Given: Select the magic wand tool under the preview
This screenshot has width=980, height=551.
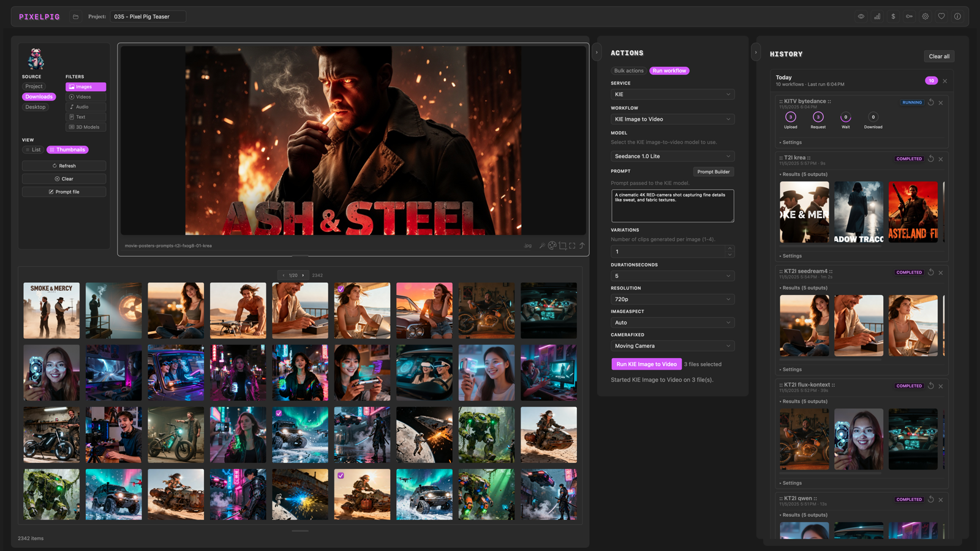Looking at the screenshot, I should tap(541, 246).
